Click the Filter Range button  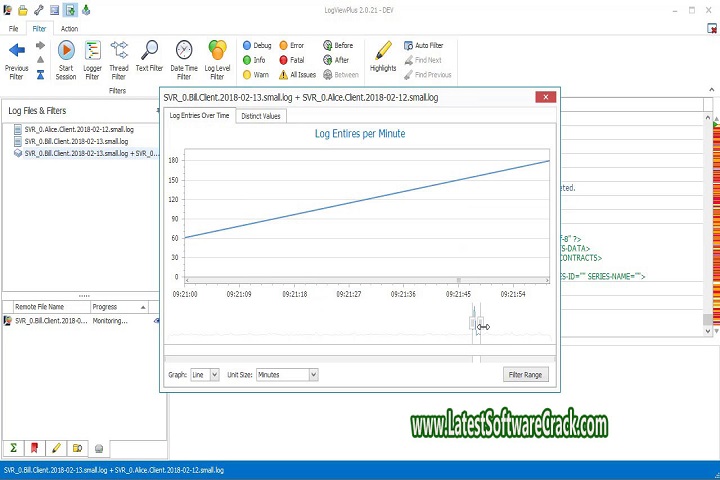525,374
